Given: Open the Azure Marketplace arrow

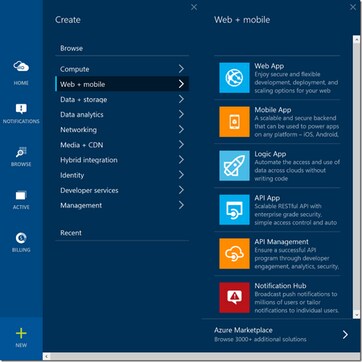Looking at the screenshot, I should pos(345,335).
